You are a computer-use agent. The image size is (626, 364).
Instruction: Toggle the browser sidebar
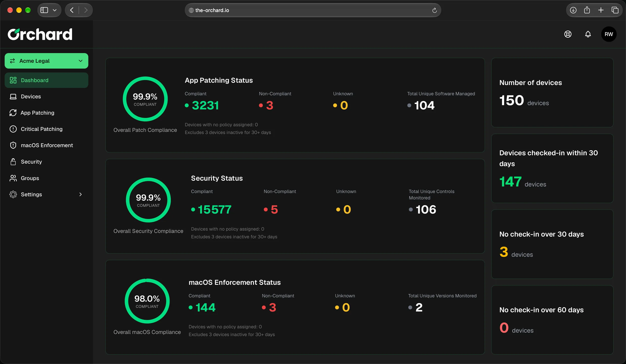[44, 10]
